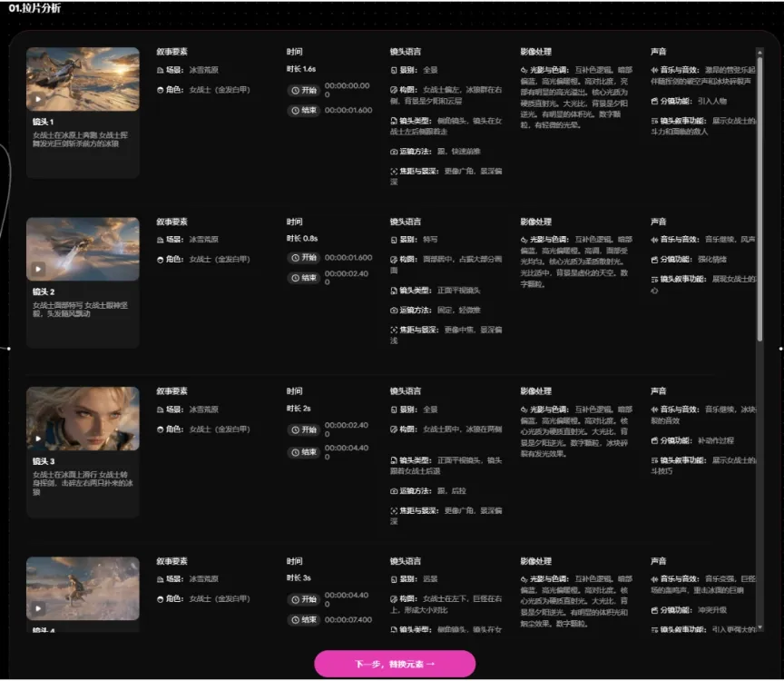Click shot 1 开始 start time button
784x681 pixels.
[304, 90]
